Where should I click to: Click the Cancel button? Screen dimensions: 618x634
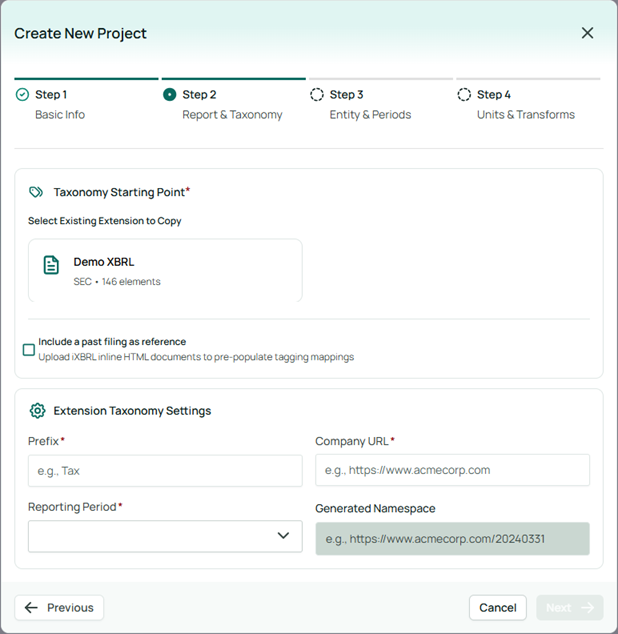tap(497, 607)
